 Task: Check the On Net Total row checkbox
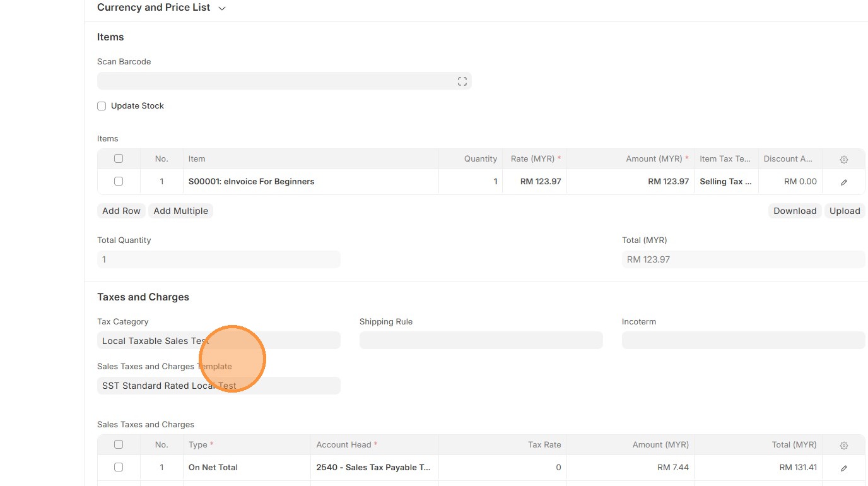pos(119,467)
